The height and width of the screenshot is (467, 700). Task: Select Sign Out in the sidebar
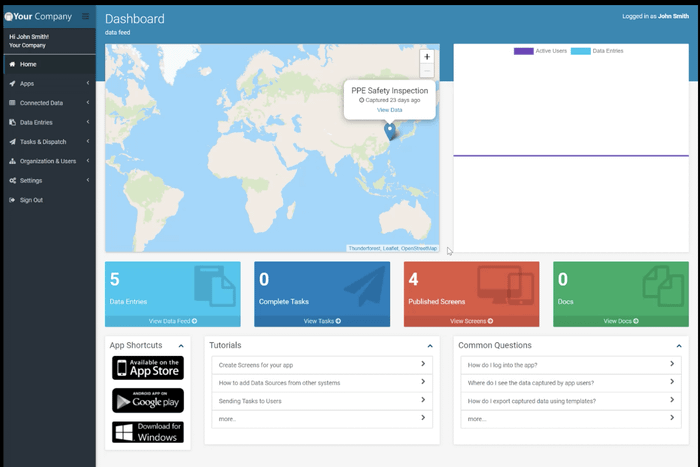(50, 200)
